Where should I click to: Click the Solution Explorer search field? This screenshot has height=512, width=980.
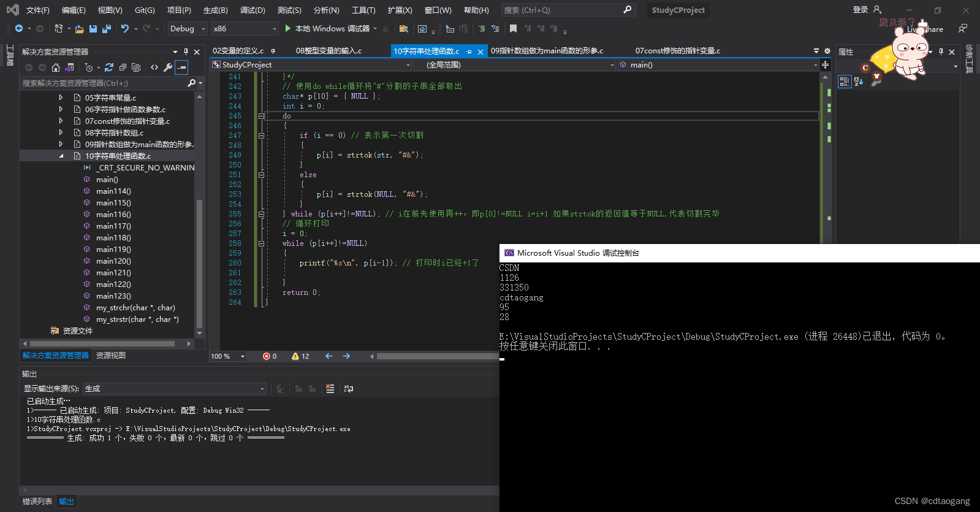click(103, 83)
